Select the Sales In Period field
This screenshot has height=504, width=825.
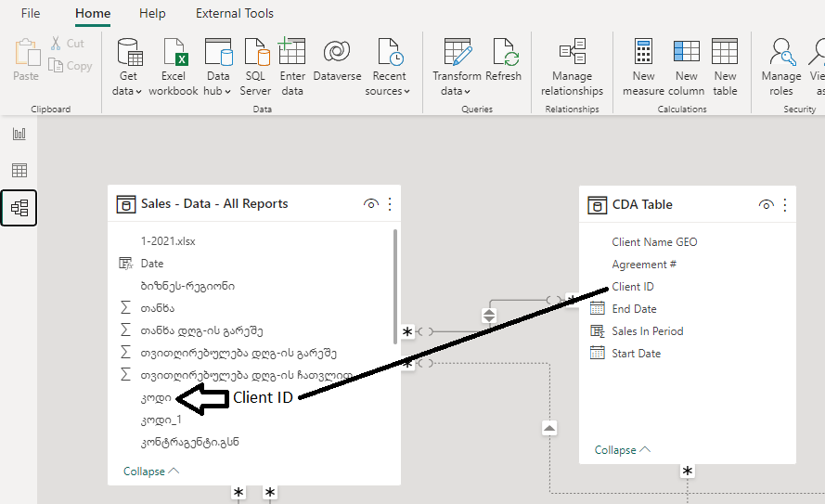pyautogui.click(x=647, y=331)
